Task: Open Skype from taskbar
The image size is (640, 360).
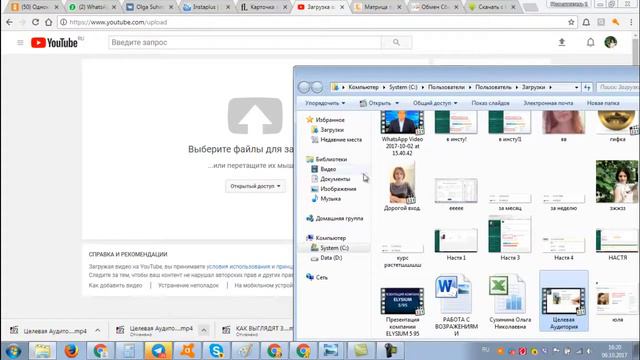Action: tap(216, 351)
